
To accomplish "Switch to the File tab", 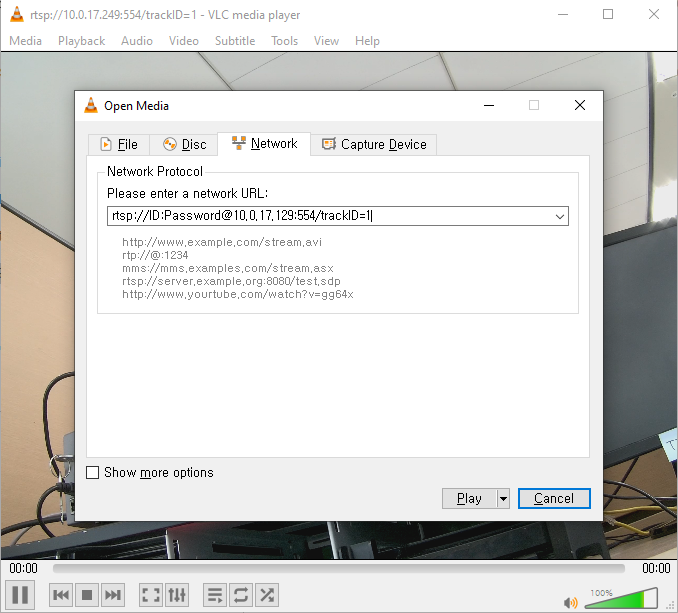I will (119, 144).
